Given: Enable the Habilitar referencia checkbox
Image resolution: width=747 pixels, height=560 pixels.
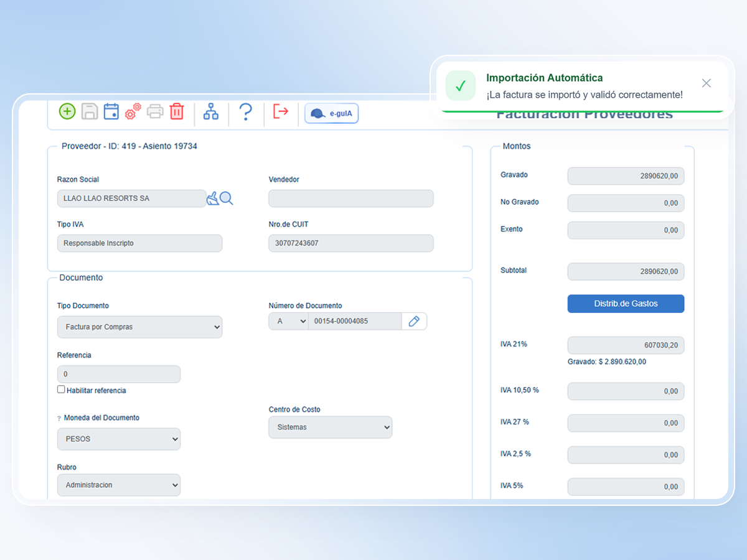Looking at the screenshot, I should [x=61, y=390].
